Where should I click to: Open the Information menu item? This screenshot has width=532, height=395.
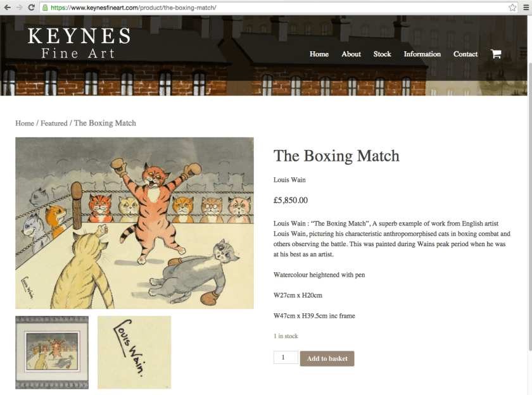422,54
